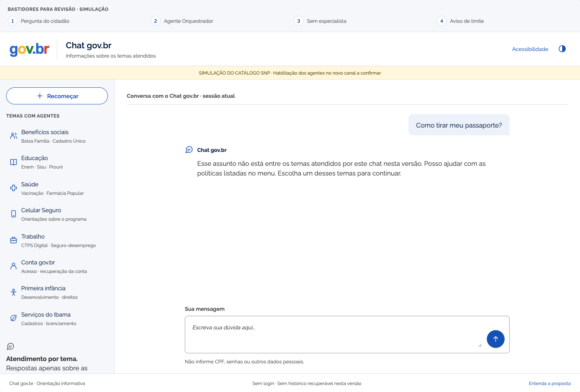
Task: Click the Chat gov.br bot message icon
Action: click(189, 150)
